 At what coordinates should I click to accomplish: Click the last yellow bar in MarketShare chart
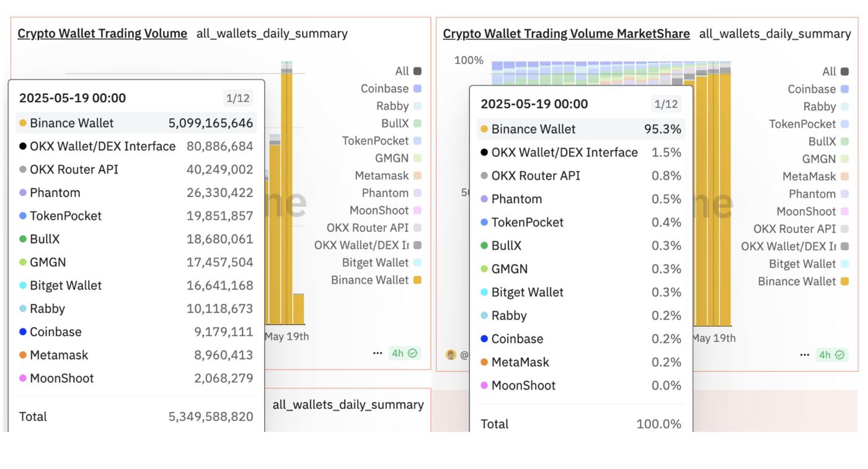[x=725, y=200]
